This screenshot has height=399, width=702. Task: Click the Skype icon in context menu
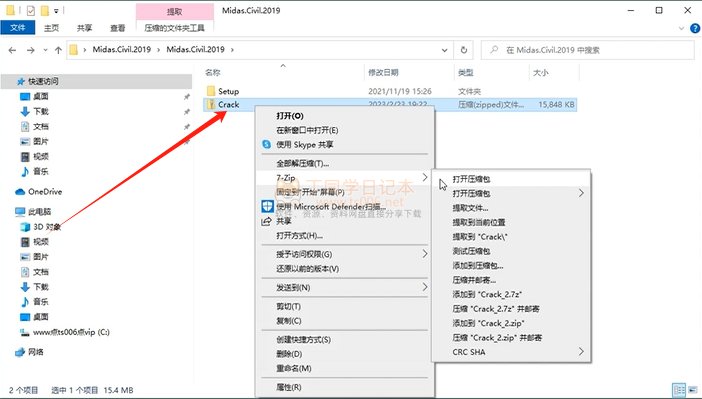(x=266, y=144)
